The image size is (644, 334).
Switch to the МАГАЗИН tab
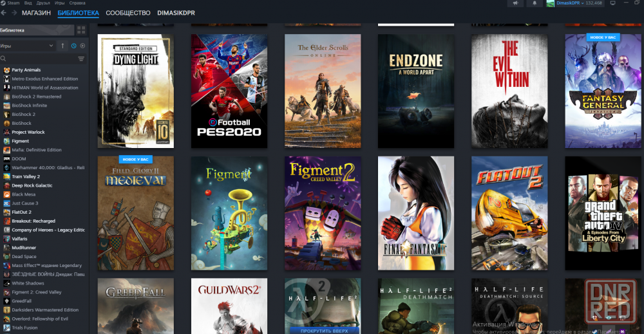tap(36, 13)
